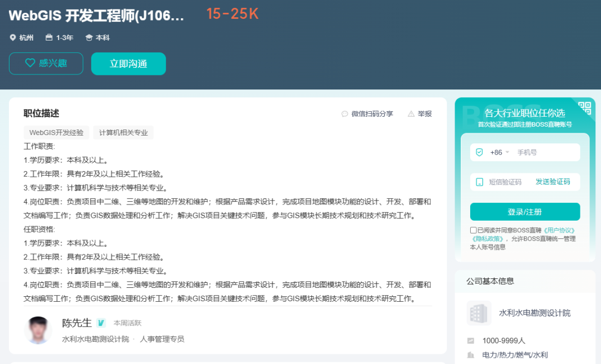This screenshot has width=601, height=364.
Task: Click the job title WebGIS 开发工程师
Action: 96,16
